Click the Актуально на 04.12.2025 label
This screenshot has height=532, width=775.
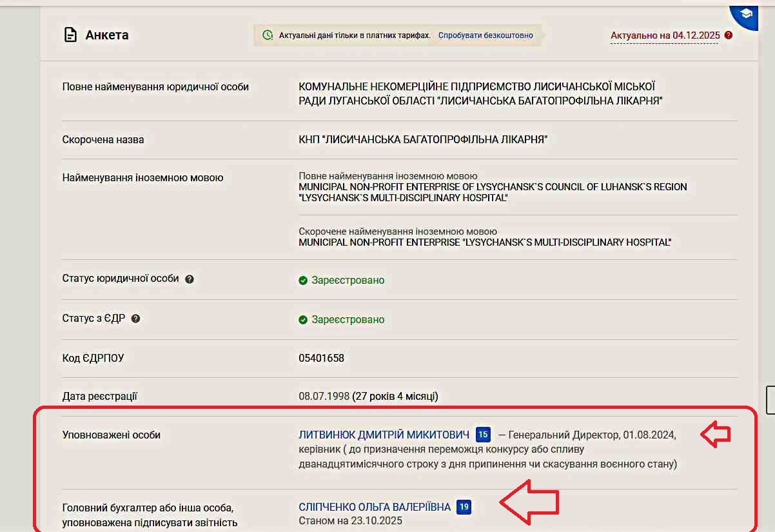click(665, 35)
